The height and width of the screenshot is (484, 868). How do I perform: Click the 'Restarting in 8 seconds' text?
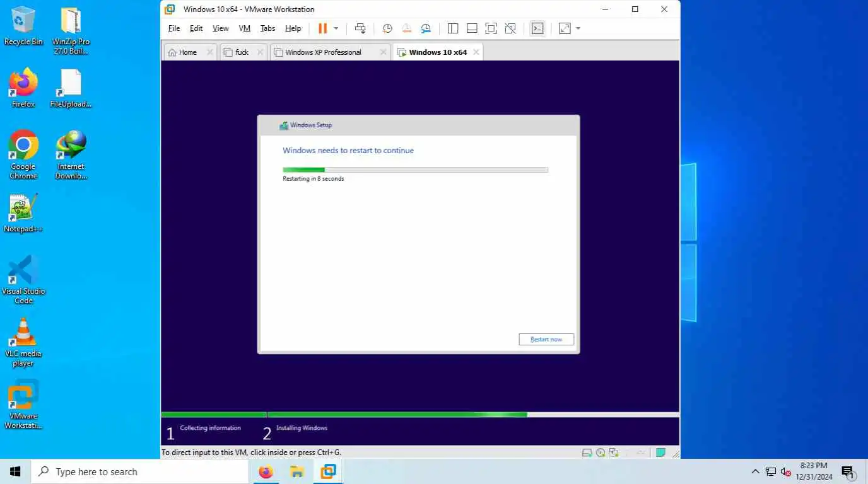pos(314,179)
